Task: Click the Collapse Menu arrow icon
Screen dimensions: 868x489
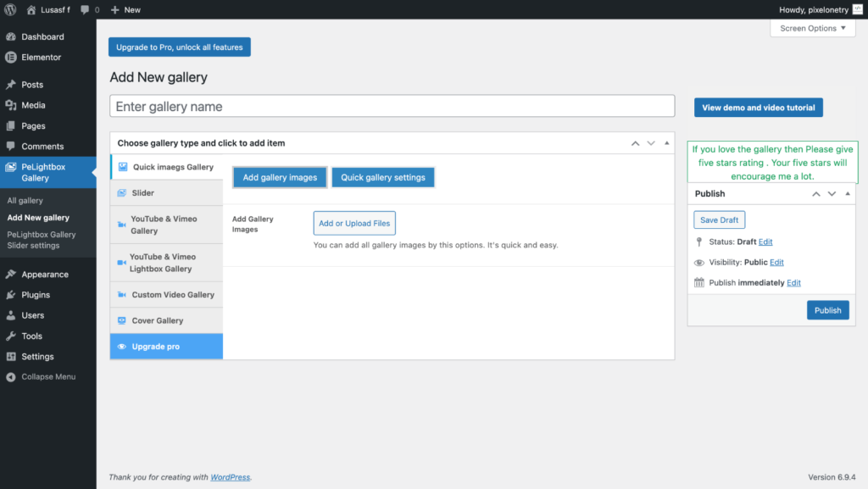Action: 10,377
